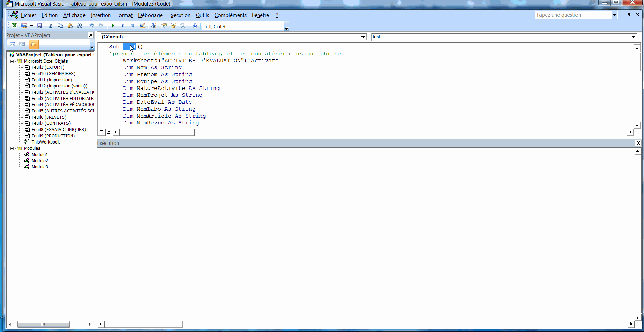Open the Exécution menu

[179, 15]
